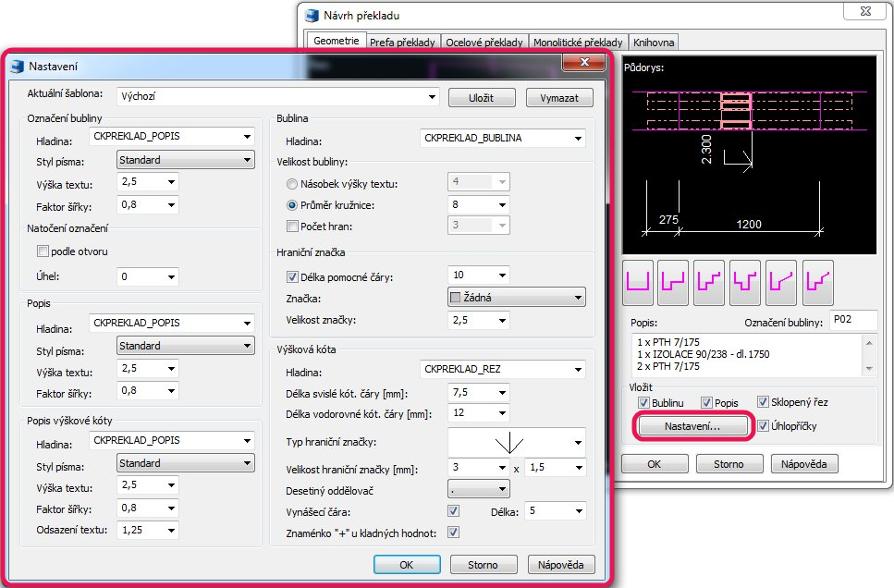
Task: Switch to 'Prefa překlady' tab
Action: [x=402, y=43]
